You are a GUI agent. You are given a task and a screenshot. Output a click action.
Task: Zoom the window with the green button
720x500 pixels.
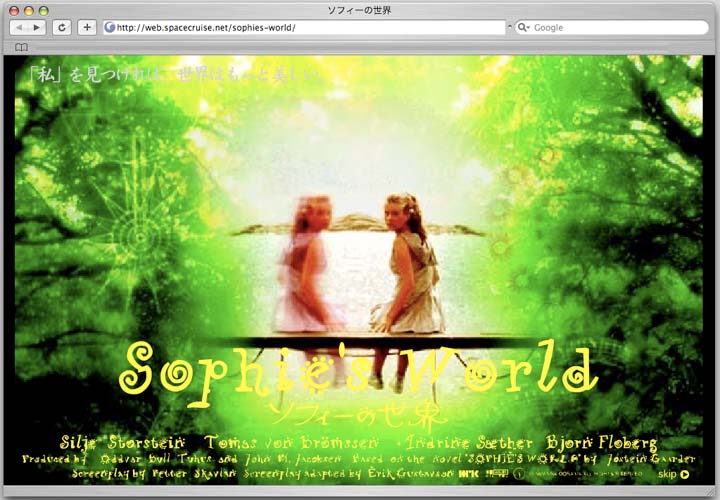click(x=44, y=10)
